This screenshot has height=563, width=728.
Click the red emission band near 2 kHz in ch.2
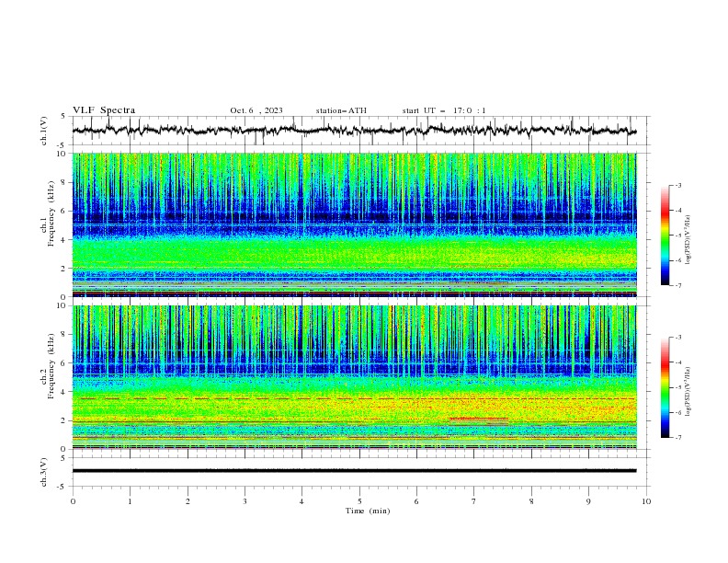479,419
